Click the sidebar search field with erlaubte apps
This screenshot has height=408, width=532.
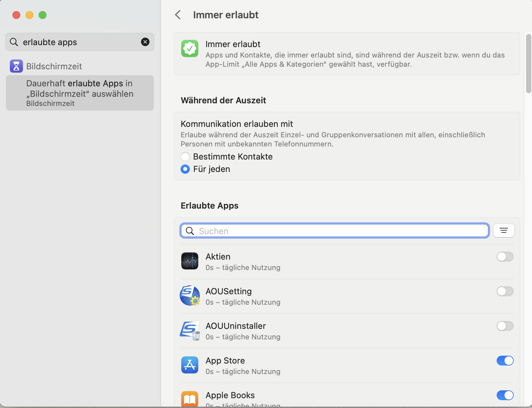(x=79, y=42)
